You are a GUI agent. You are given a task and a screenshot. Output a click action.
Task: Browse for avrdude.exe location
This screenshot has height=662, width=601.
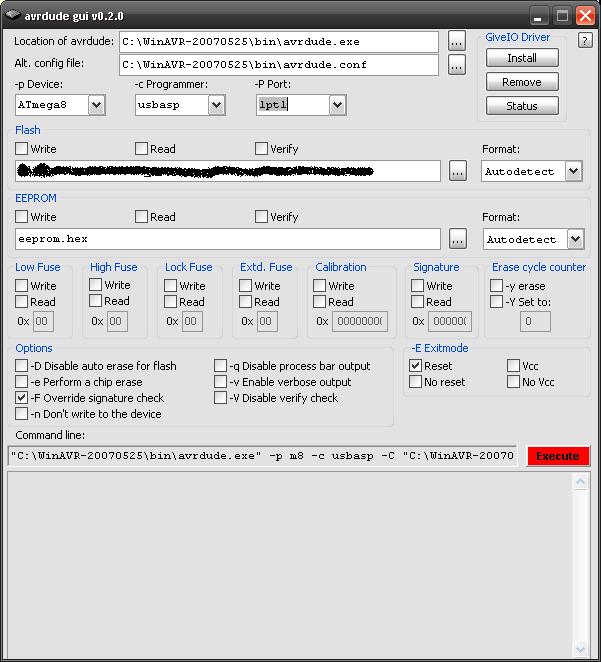[457, 42]
